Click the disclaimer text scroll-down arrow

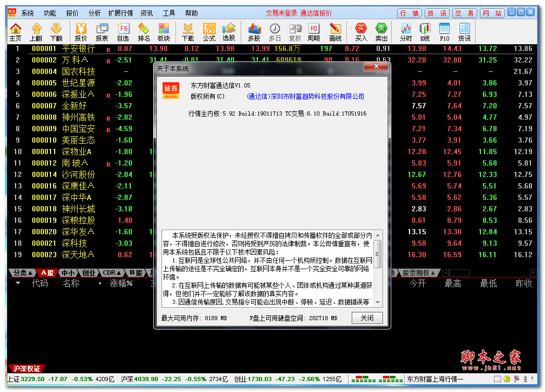pyautogui.click(x=378, y=302)
